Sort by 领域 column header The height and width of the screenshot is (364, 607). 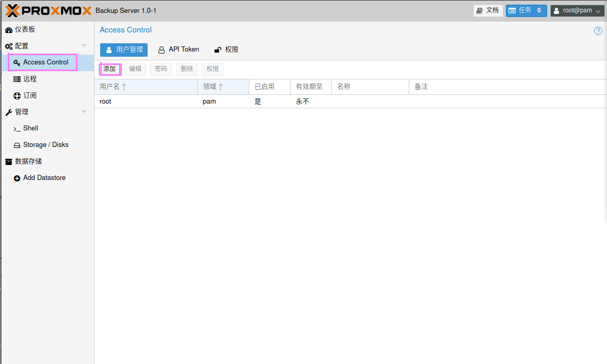pos(223,87)
